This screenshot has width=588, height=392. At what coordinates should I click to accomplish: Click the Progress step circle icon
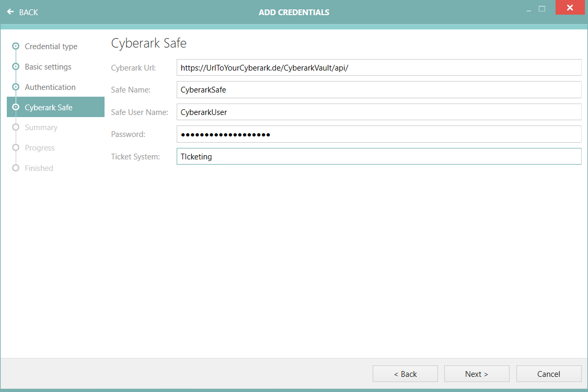[x=16, y=147]
